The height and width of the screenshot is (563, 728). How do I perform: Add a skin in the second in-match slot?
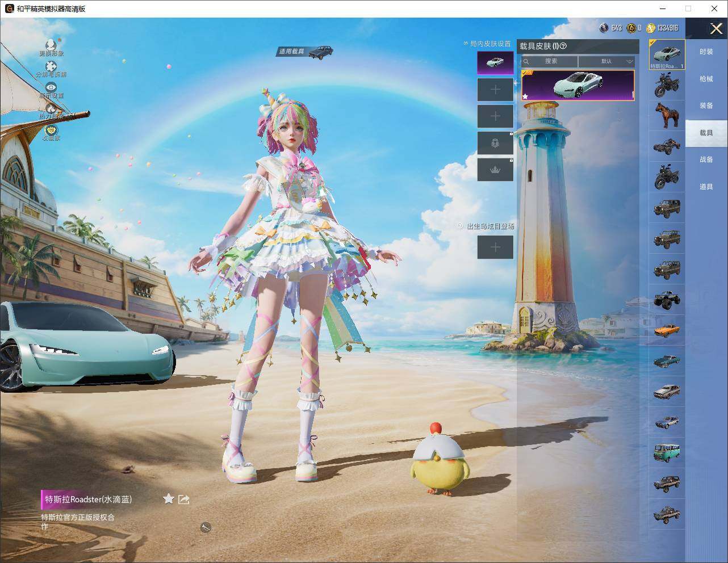click(495, 90)
